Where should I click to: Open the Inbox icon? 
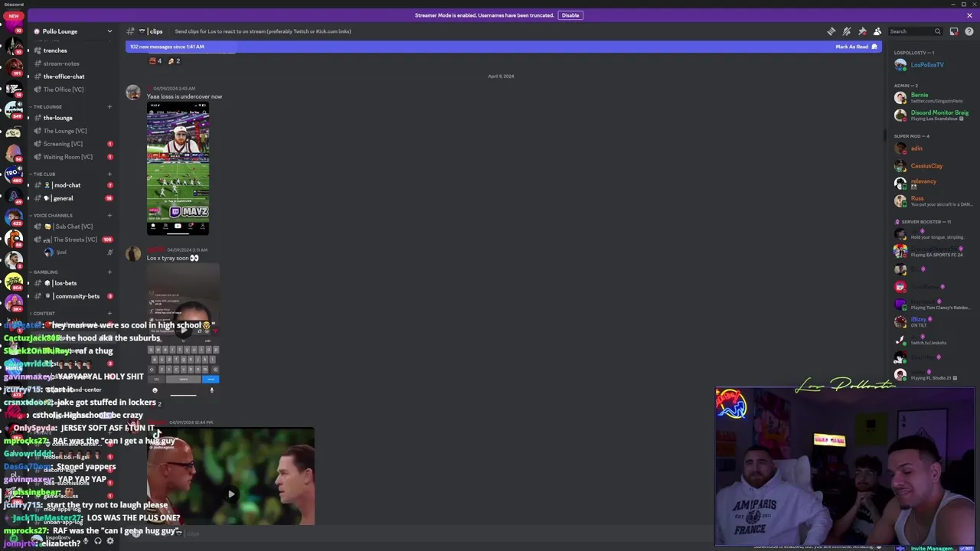pos(954,31)
